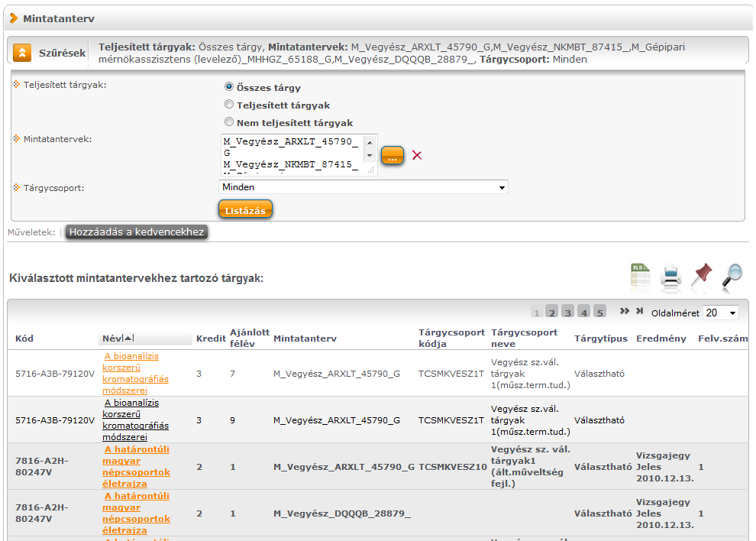Screen dimensions: 756x541
Task: Go to page 3
Action: [x=568, y=313]
